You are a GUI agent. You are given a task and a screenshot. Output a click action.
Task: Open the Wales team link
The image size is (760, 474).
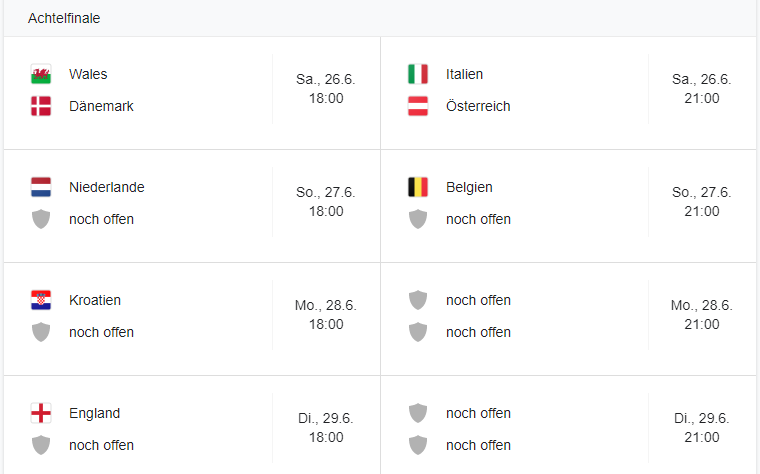[88, 74]
